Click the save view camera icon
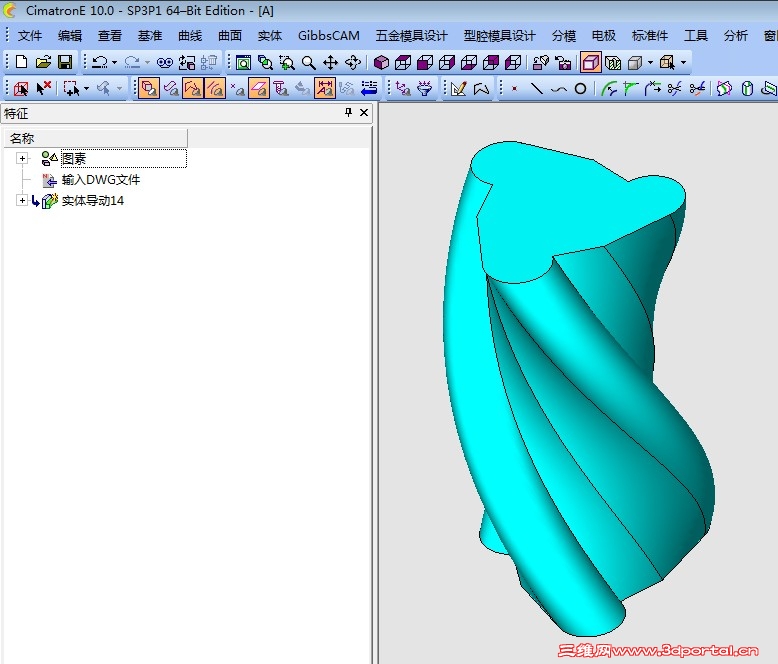778x664 pixels. pos(563,63)
